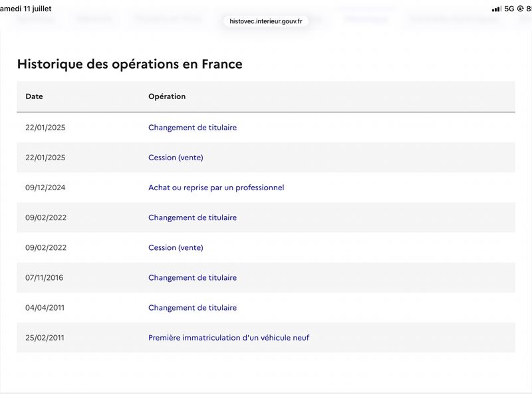The width and height of the screenshot is (532, 399).
Task: Open 'Achat ou reprise par un professionnel'
Action: point(216,188)
